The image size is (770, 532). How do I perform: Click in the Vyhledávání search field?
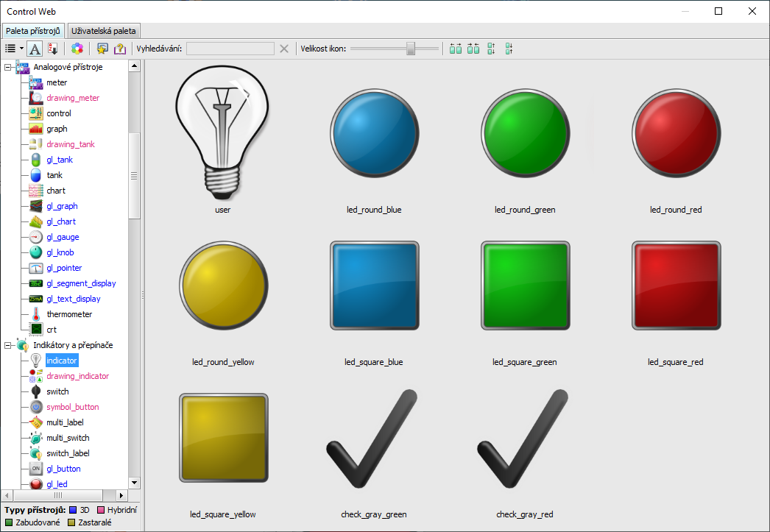230,49
